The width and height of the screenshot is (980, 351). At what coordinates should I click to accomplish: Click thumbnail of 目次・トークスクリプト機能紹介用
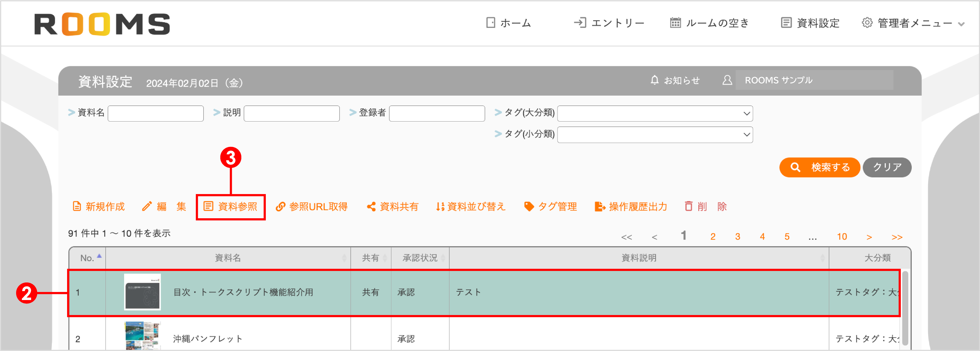tap(142, 292)
